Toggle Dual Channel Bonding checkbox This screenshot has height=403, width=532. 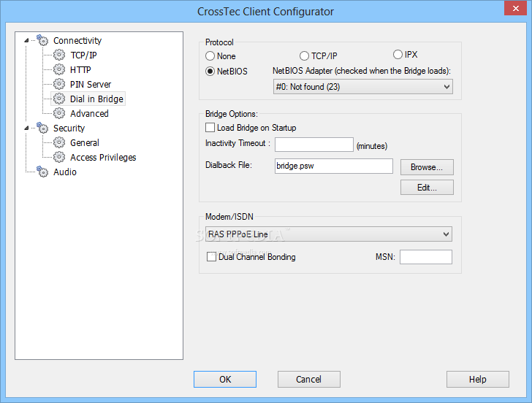tap(211, 256)
